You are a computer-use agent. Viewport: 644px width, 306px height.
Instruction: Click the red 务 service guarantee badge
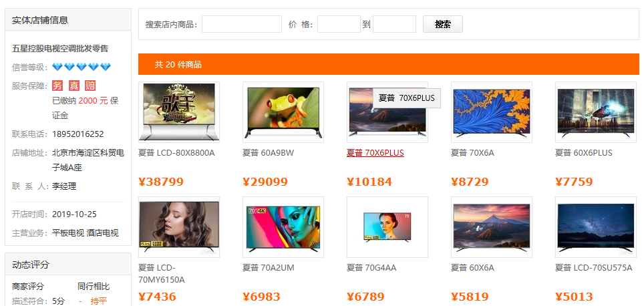point(57,86)
